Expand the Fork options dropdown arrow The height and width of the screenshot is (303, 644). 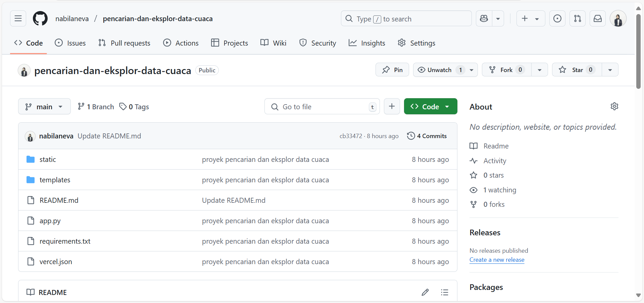[x=540, y=70]
